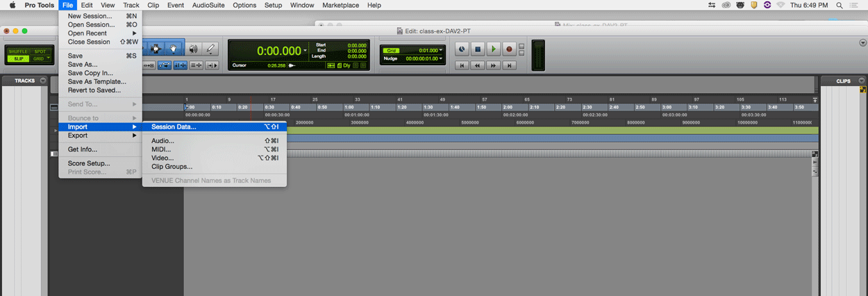The image size is (868, 296).
Task: Arm recording with the Record button
Action: pyautogui.click(x=509, y=49)
